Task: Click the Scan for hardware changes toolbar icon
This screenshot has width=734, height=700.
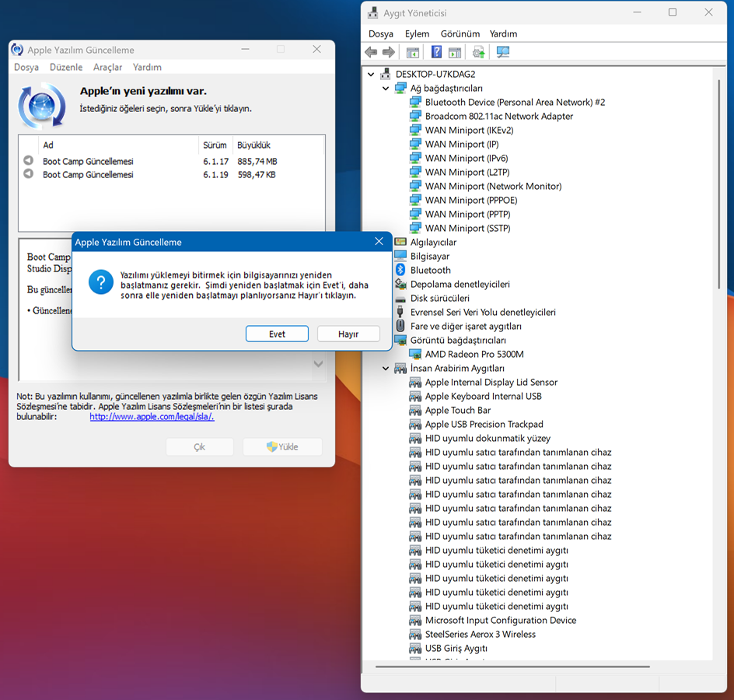Action: point(503,52)
